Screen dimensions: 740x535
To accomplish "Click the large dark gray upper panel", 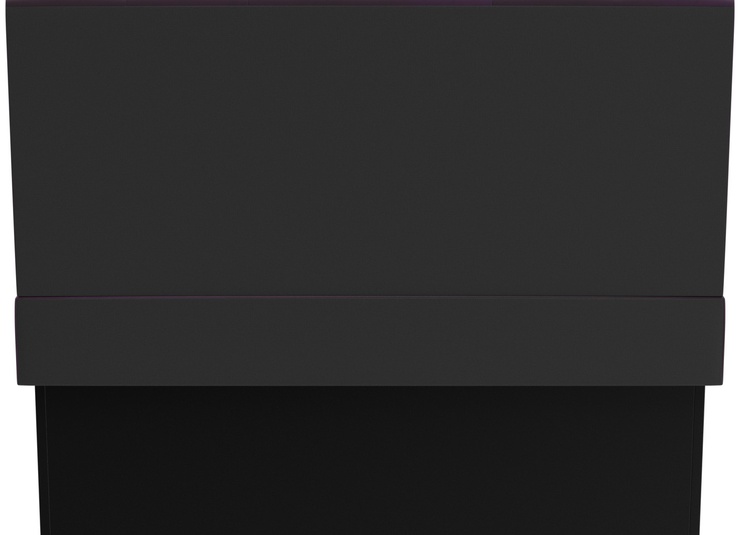I will [x=370, y=151].
